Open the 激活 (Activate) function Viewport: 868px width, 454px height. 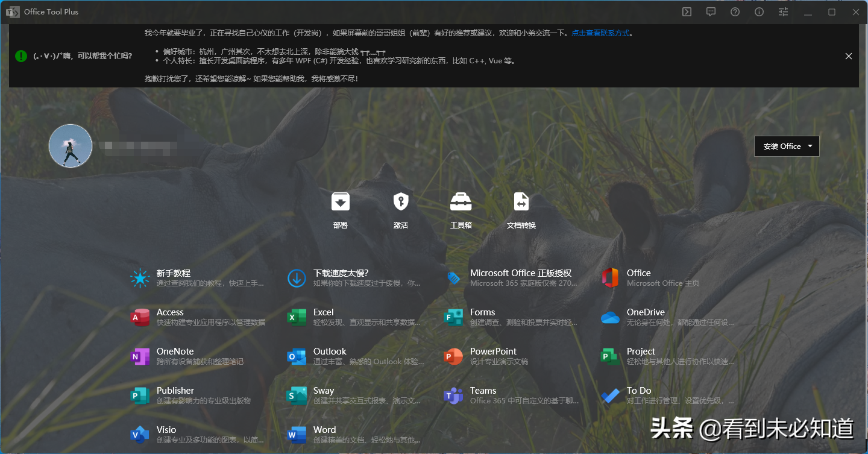(x=400, y=210)
